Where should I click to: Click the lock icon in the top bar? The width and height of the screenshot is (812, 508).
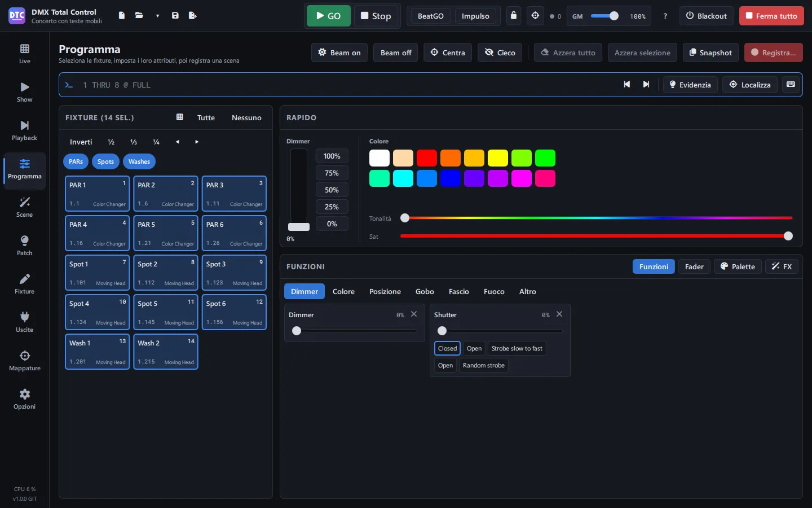(x=513, y=16)
